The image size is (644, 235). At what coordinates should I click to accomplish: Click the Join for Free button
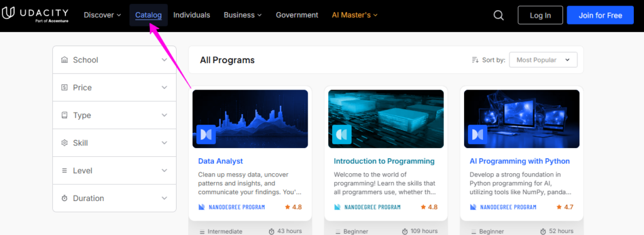coord(600,15)
